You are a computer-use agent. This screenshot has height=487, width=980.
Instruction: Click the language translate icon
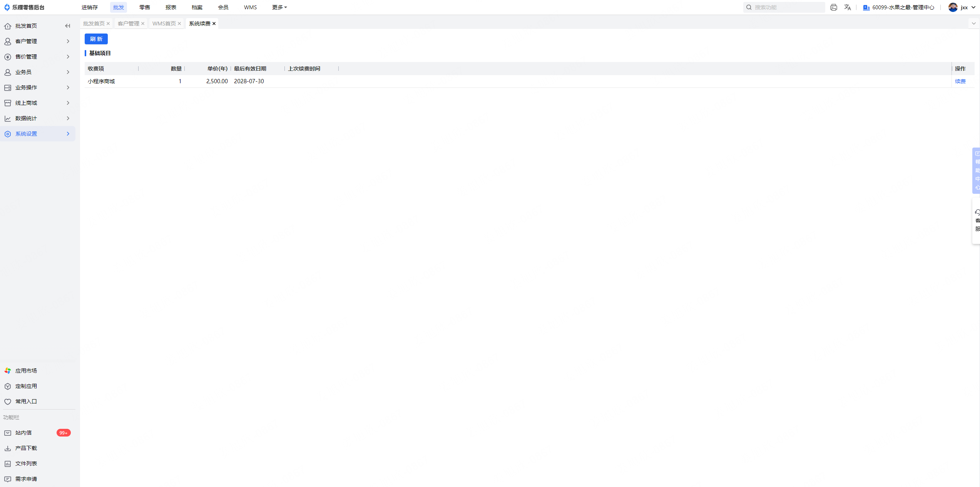click(x=847, y=7)
